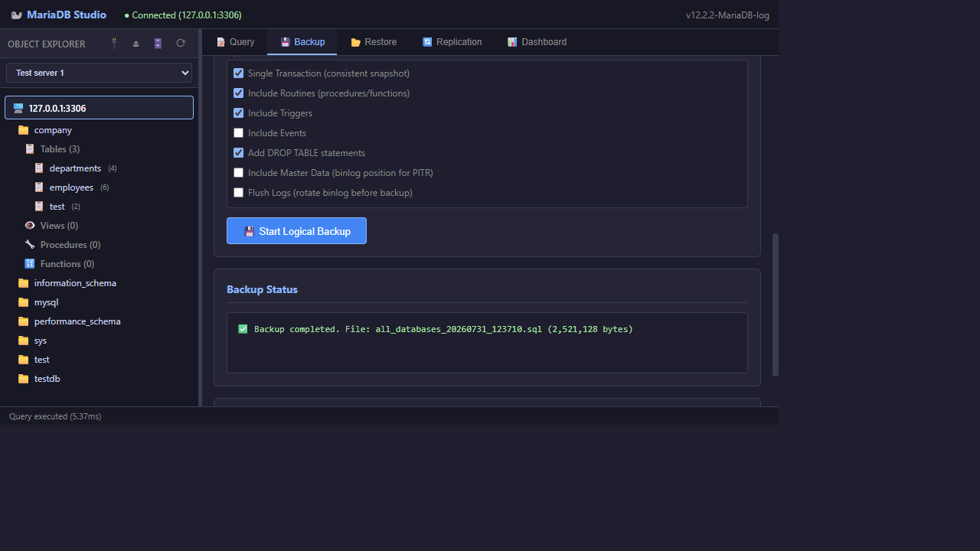980x551 pixels.
Task: Uncheck Single Transaction option
Action: pos(238,73)
